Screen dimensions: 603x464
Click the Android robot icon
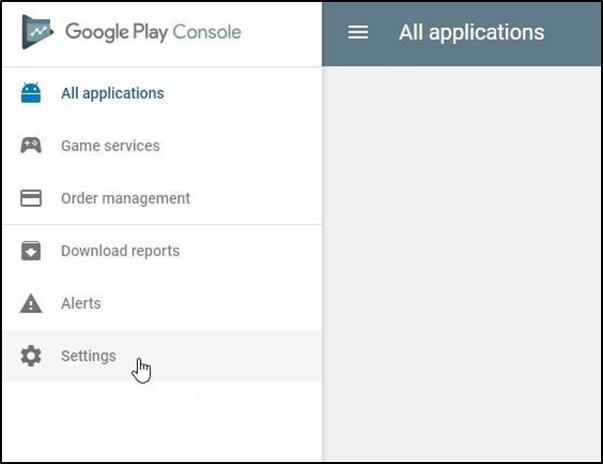31,93
